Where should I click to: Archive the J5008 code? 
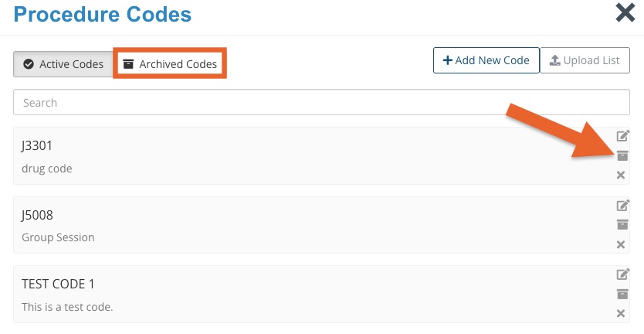click(x=622, y=224)
